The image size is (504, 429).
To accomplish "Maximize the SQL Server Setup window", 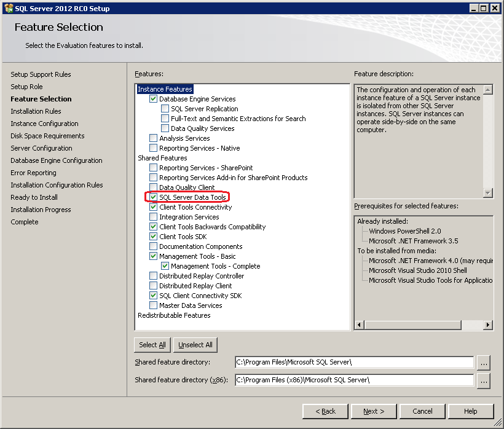I will click(484, 8).
